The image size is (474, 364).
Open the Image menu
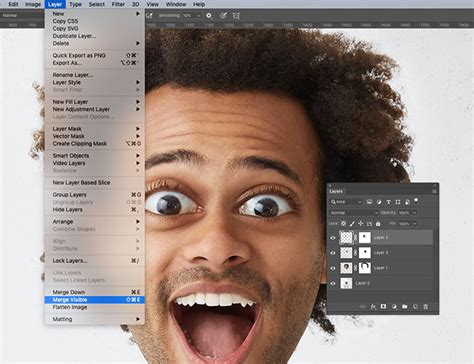coord(33,4)
